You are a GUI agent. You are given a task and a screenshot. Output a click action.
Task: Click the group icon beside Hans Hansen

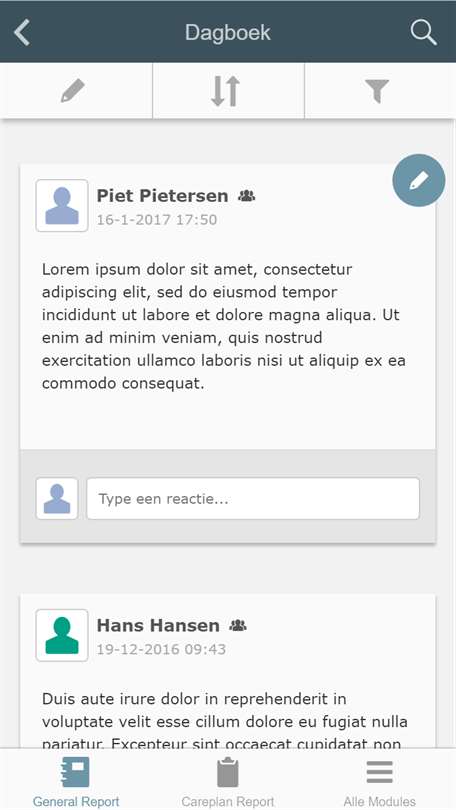coord(238,626)
